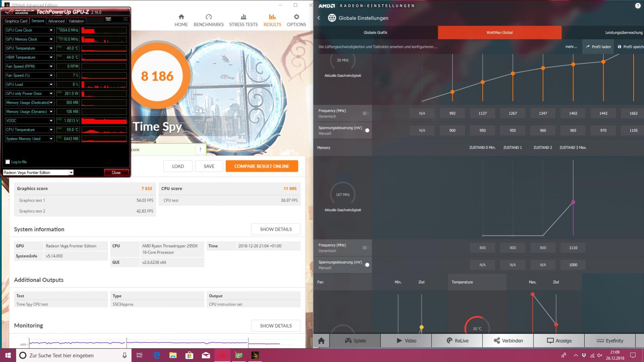Click memory voltage field showing 1000
The width and height of the screenshot is (644, 362).
pyautogui.click(x=573, y=265)
